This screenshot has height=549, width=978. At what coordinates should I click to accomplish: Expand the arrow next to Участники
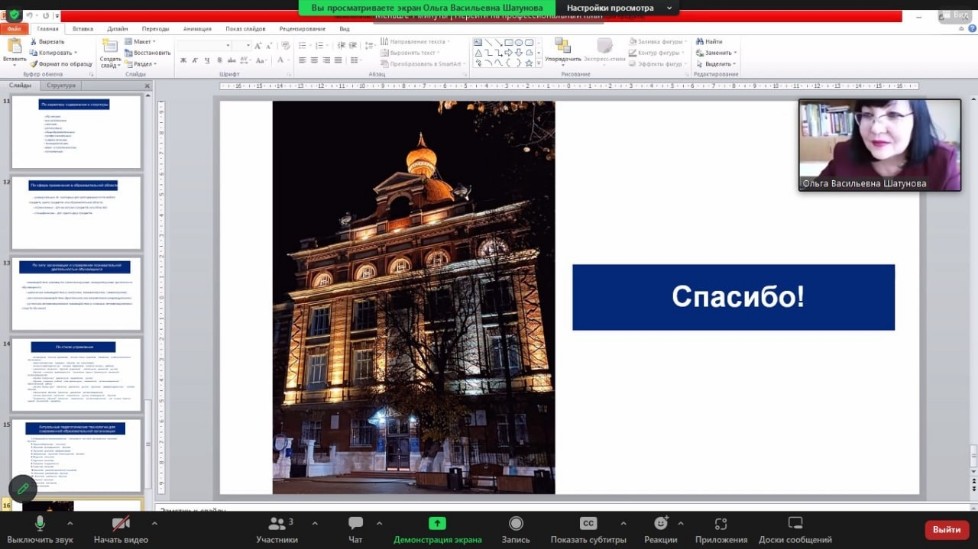click(315, 523)
